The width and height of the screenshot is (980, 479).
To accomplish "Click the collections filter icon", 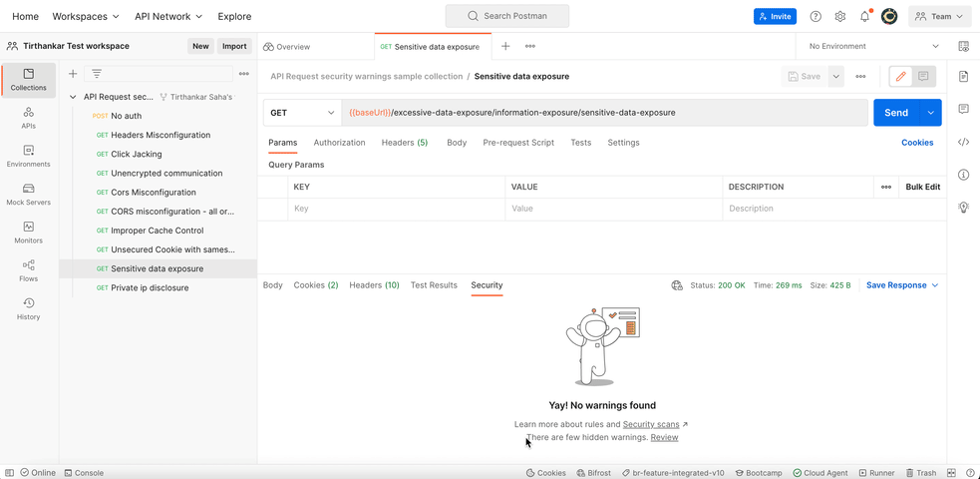I will [x=97, y=74].
